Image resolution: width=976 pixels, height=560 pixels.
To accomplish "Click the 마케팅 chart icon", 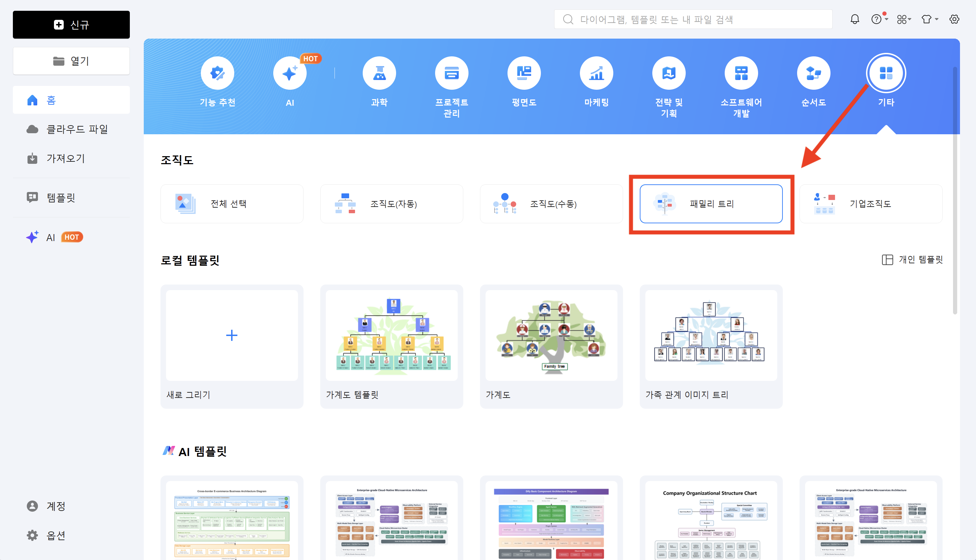I will point(596,73).
